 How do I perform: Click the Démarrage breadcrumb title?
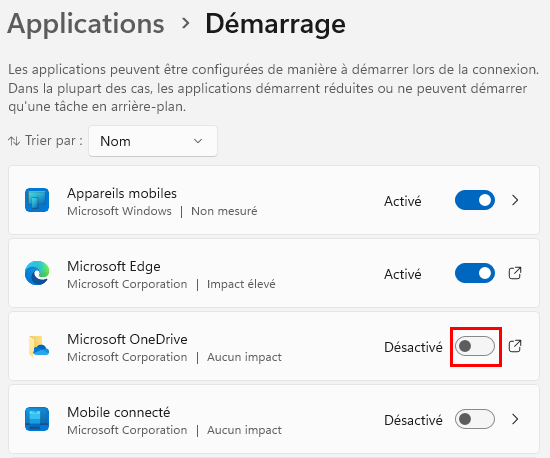(x=275, y=24)
